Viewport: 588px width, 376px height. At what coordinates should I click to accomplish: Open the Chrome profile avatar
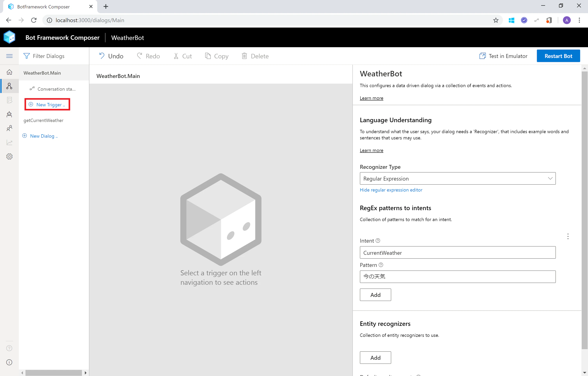(x=567, y=20)
